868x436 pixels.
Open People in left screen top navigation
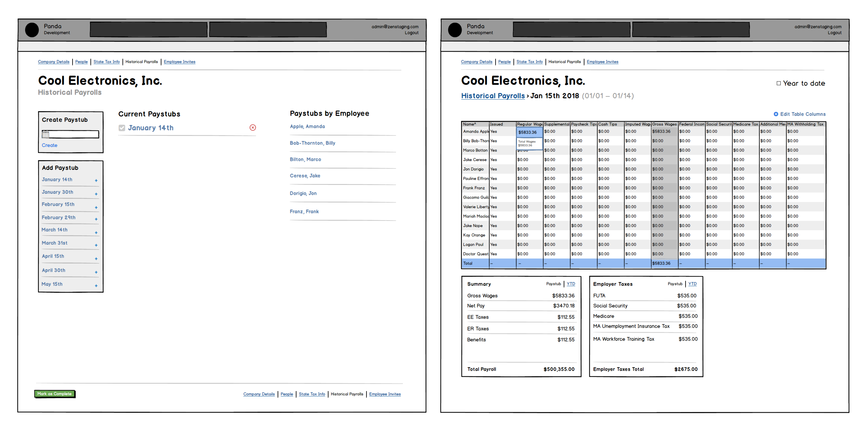(x=81, y=62)
